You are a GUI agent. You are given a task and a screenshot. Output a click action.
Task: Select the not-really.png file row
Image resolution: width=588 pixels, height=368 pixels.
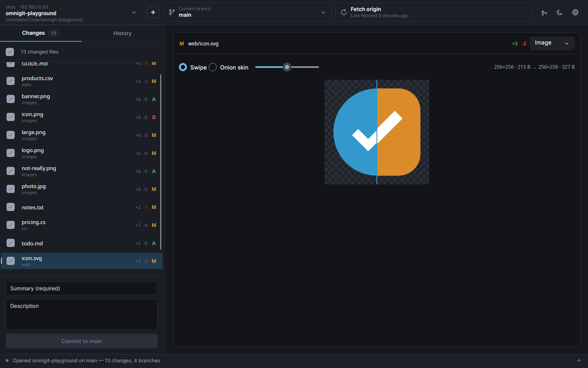(82, 171)
